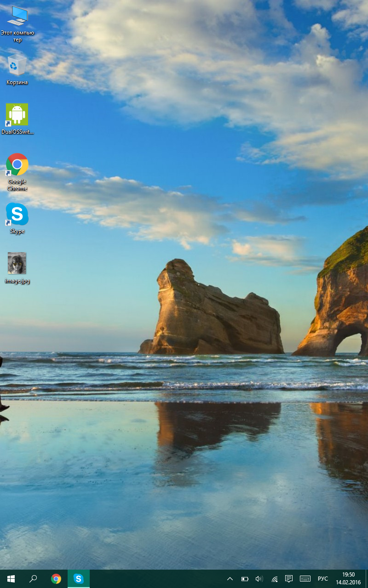The width and height of the screenshot is (368, 588).
Task: Open taskbar search magnifier
Action: tap(33, 579)
